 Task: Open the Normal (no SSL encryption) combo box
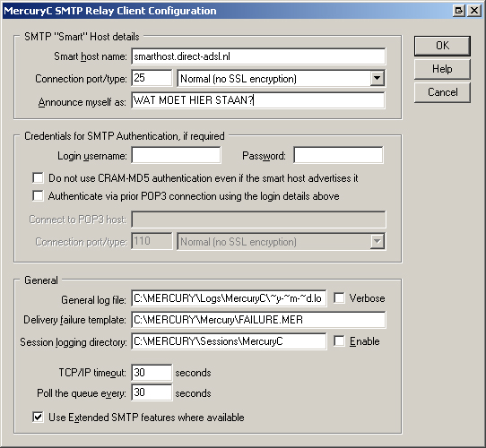click(x=282, y=78)
